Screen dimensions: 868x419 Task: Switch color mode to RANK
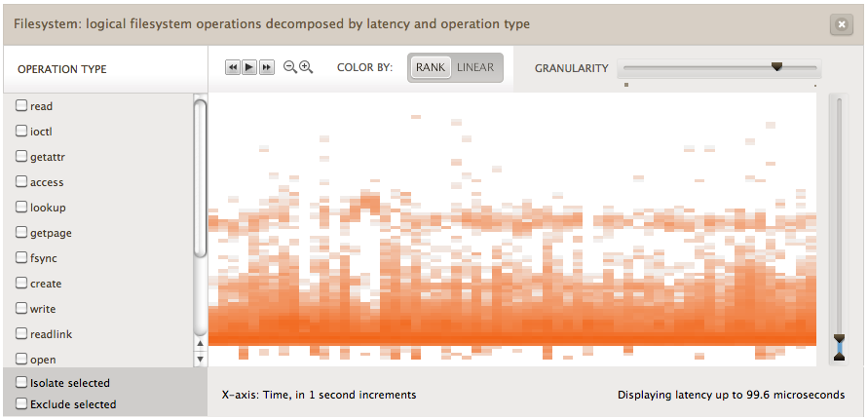point(430,67)
